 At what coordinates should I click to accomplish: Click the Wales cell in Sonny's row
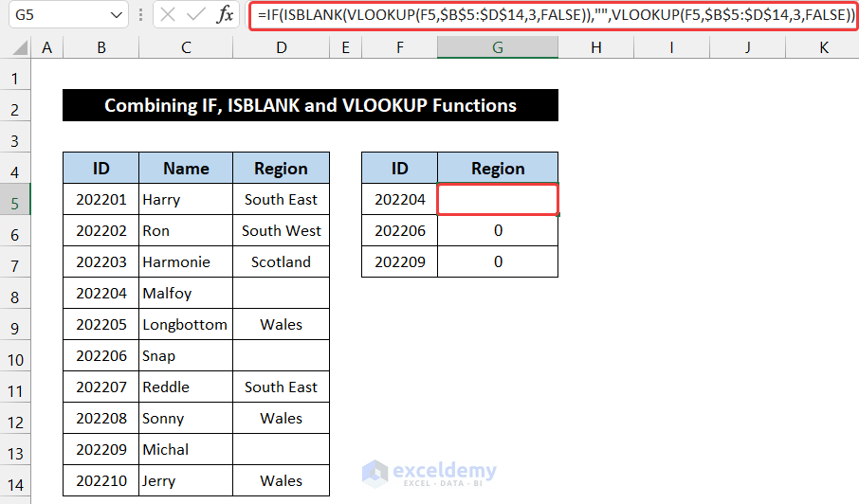281,418
